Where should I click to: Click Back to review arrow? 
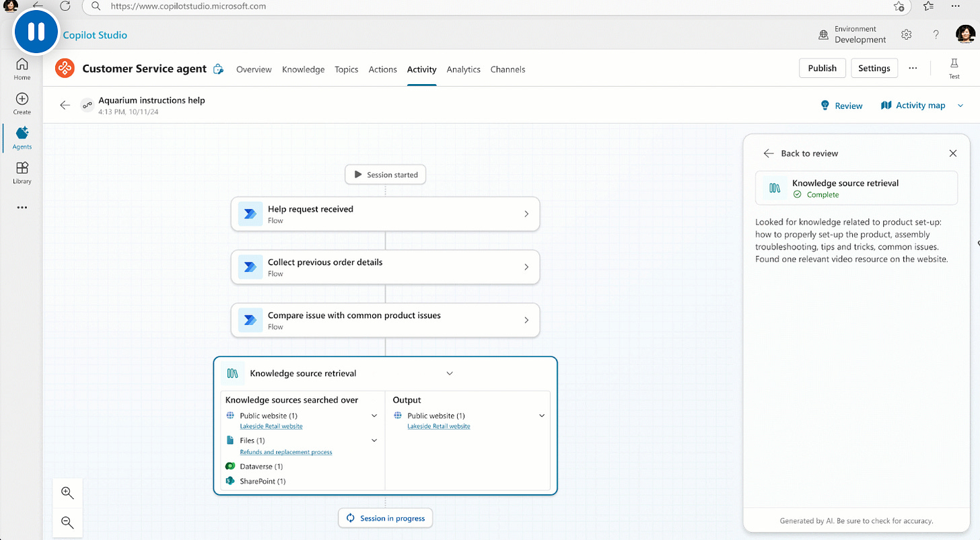pos(769,153)
